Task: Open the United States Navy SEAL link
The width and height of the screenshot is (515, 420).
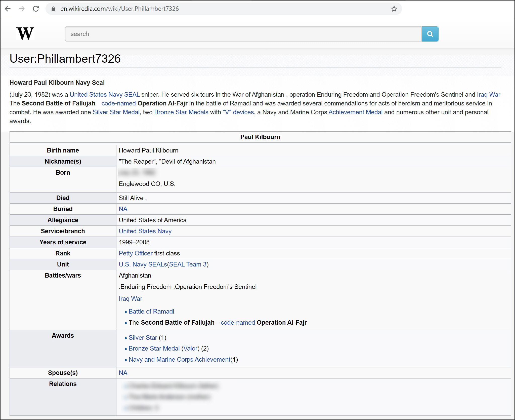Action: point(105,95)
